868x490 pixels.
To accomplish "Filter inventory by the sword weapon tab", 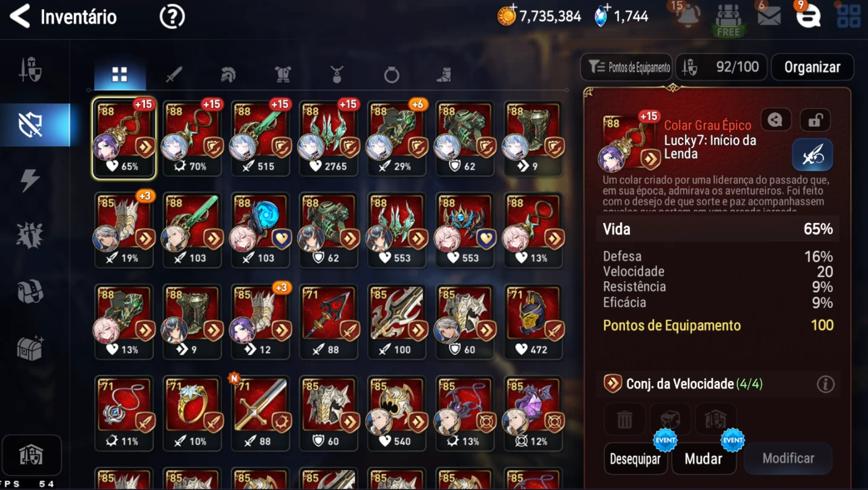I will click(x=174, y=75).
